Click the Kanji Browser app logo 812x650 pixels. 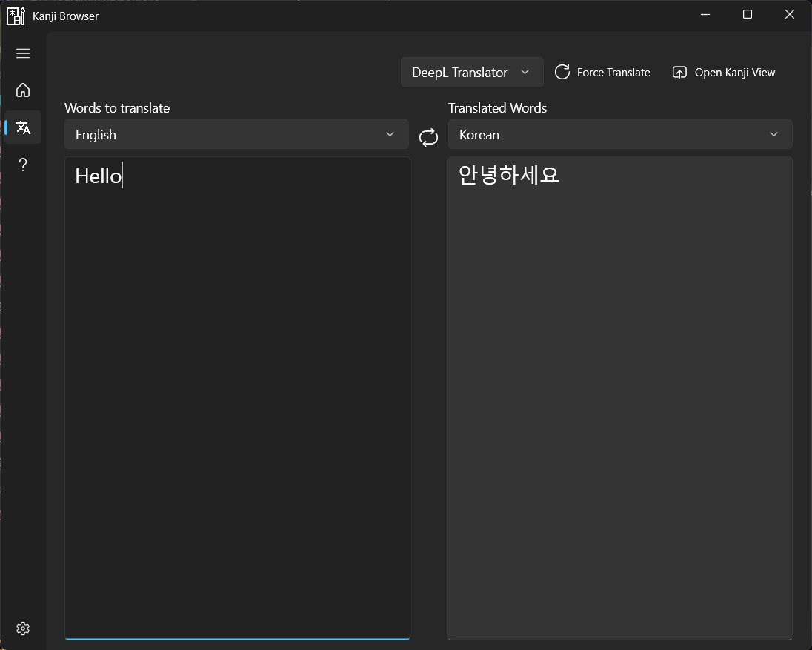tap(16, 16)
